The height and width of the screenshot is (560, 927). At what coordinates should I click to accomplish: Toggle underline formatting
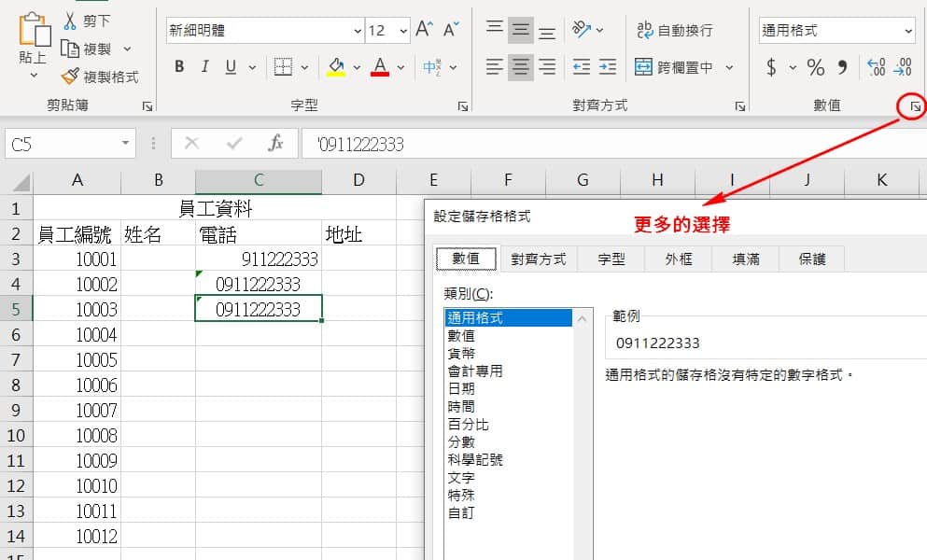tap(229, 67)
